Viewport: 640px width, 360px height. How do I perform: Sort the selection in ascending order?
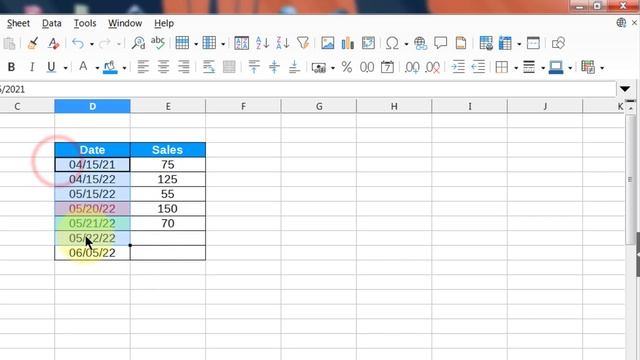point(262,43)
